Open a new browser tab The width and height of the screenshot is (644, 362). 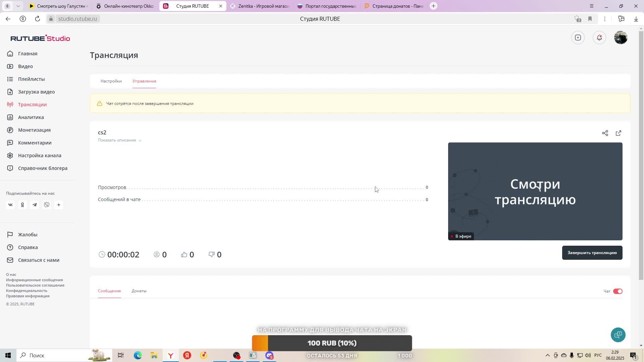433,6
